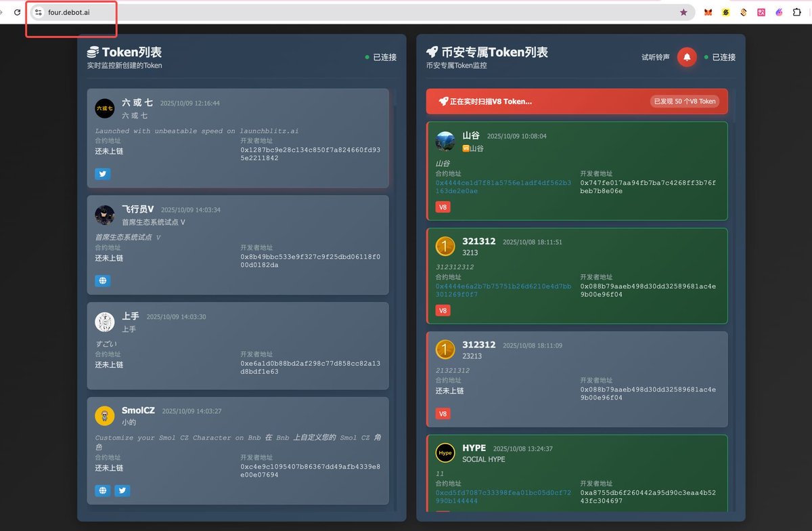Click the V8 badge on 312312 card
This screenshot has height=531, width=812.
tap(443, 414)
